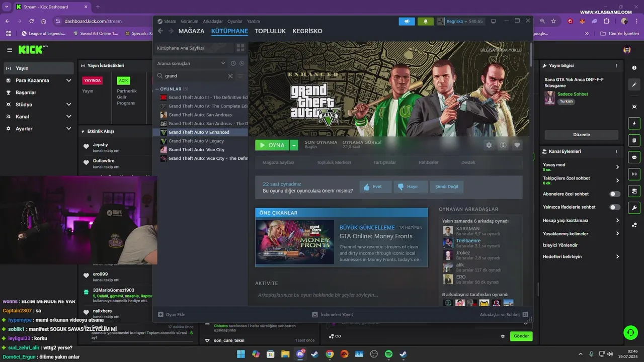Toggle Yalnızca ifadelerle sohbet switch
644x362 pixels.
pos(615,207)
